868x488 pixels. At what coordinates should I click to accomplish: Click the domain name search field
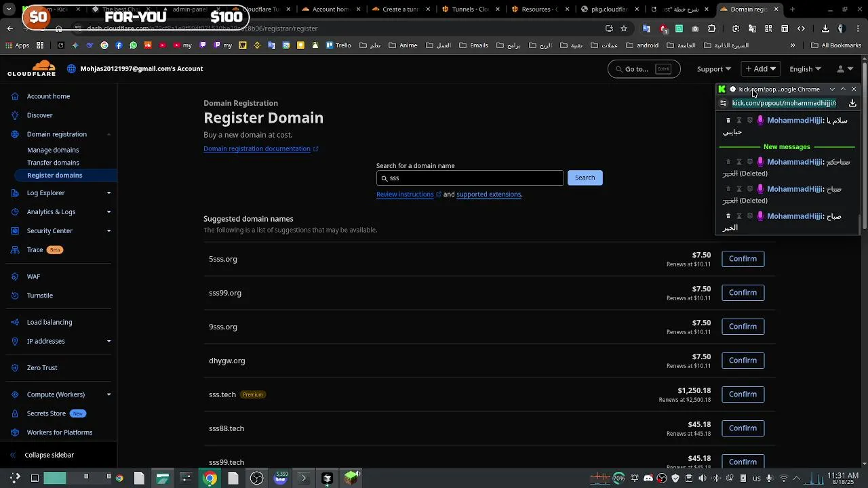pyautogui.click(x=470, y=178)
